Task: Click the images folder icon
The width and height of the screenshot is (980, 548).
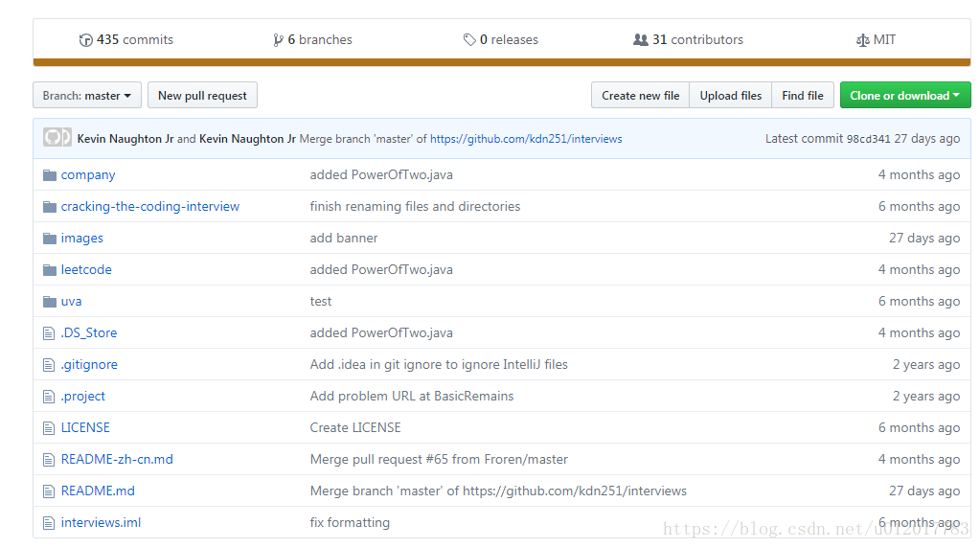Action: tap(50, 238)
